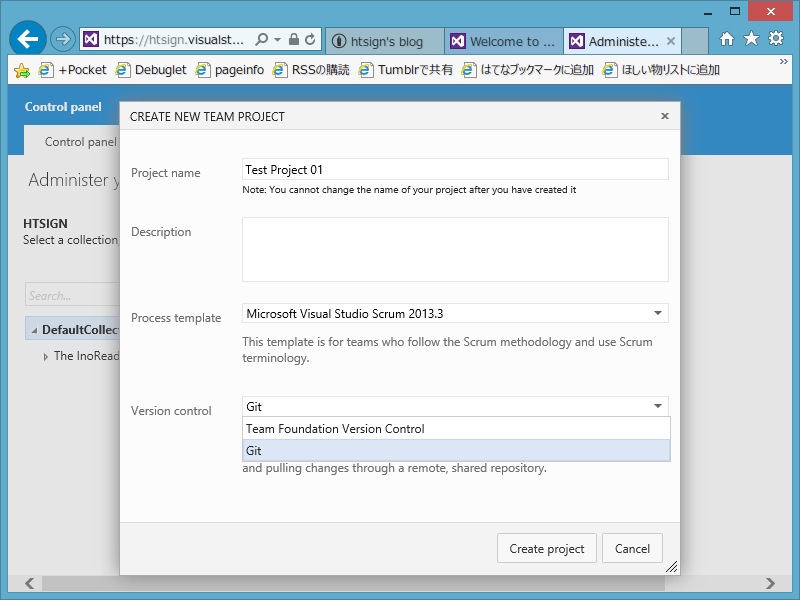Viewport: 800px width, 600px height.
Task: Click the browser Forward arrow button
Action: (x=63, y=39)
